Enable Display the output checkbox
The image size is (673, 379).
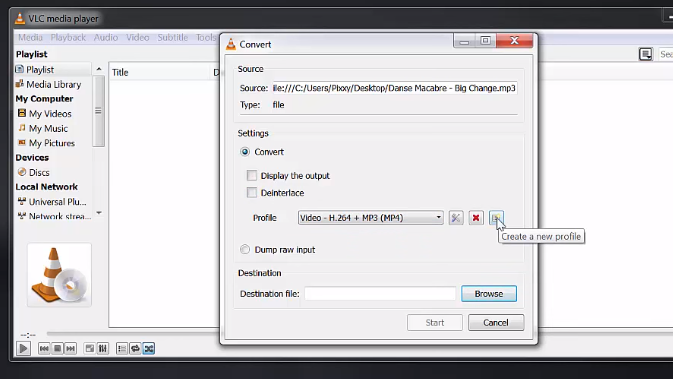coord(252,176)
